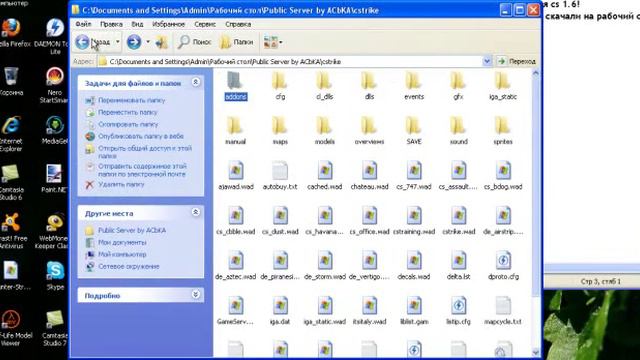This screenshot has width=640, height=360.
Task: Click the file list scrollbar up arrow
Action: tap(536, 73)
